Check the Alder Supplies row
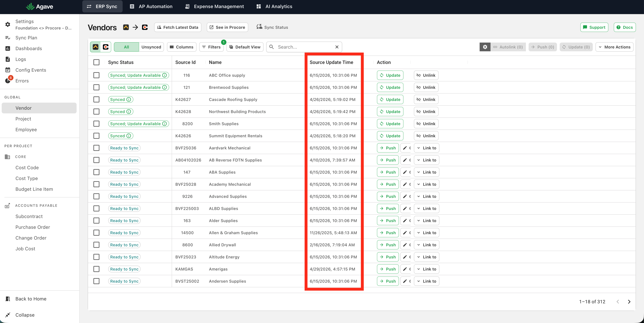Image resolution: width=644 pixels, height=323 pixels. (97, 221)
